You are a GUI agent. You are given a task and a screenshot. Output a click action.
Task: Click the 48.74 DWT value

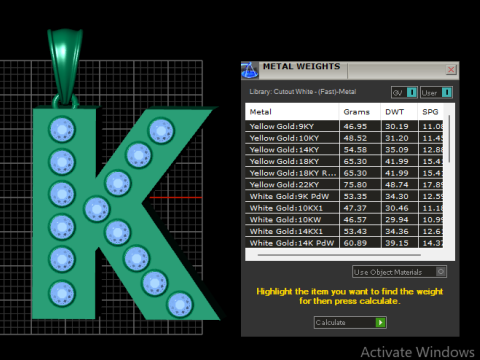click(397, 185)
